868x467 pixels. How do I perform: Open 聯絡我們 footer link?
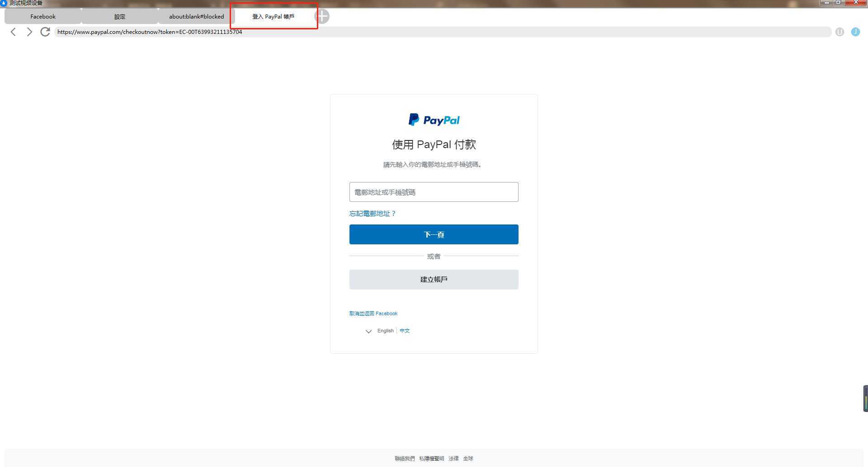pos(405,458)
